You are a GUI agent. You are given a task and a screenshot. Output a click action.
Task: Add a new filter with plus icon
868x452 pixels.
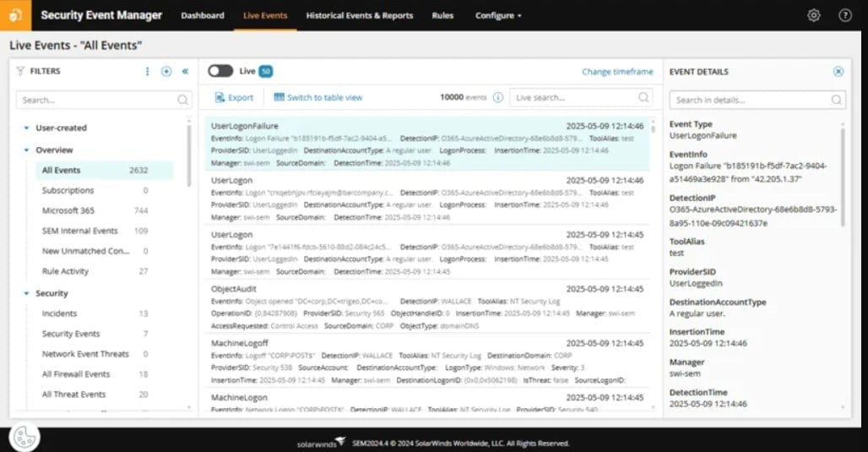166,72
